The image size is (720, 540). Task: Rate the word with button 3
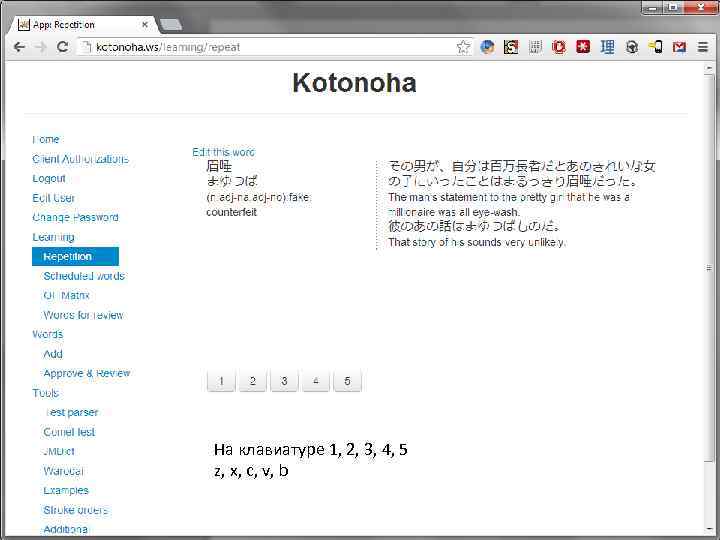[x=284, y=381]
